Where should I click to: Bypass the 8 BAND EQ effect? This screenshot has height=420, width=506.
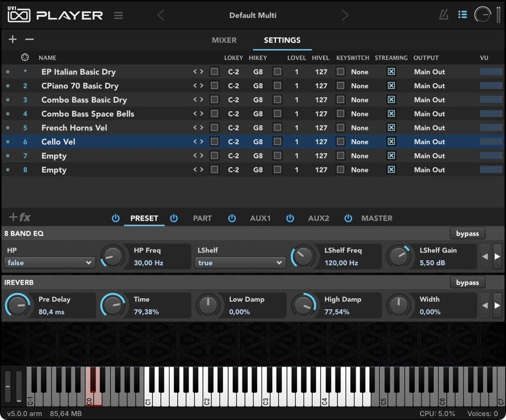(467, 234)
